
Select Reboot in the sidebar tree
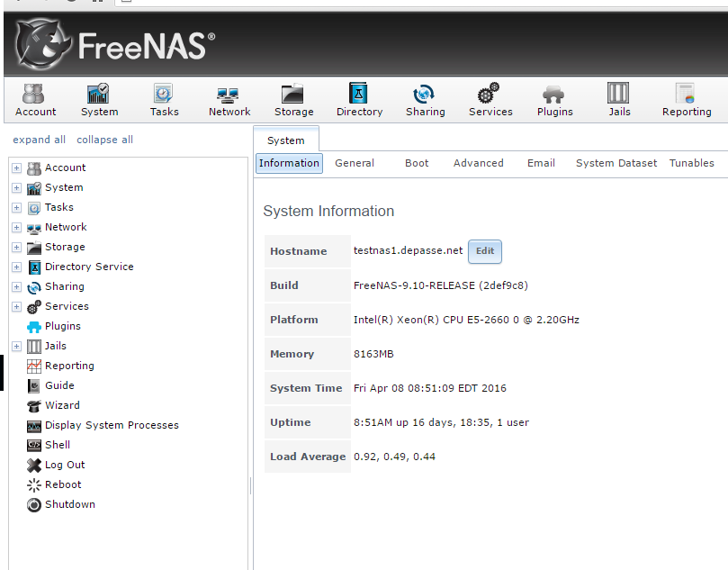point(63,485)
